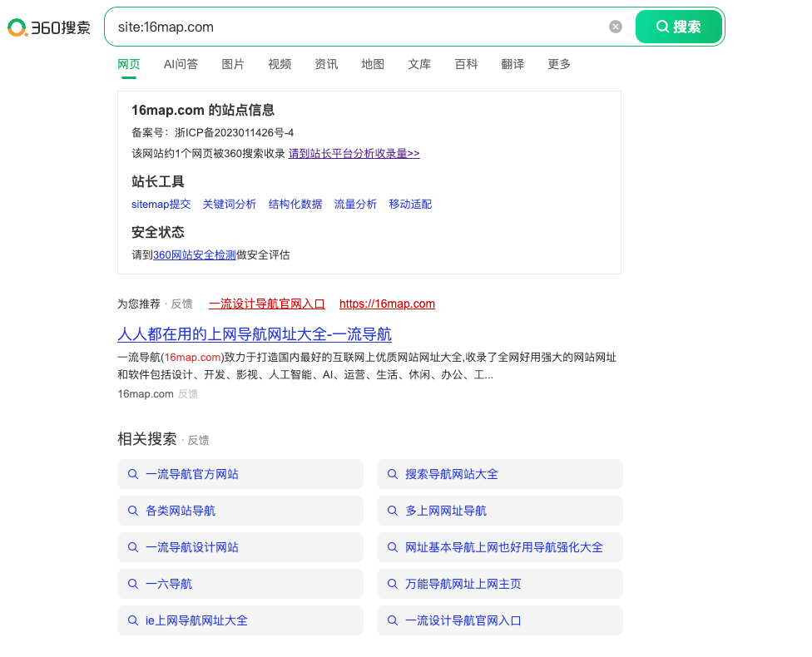Switch to the 资讯 tab
812x657 pixels.
pos(326,64)
